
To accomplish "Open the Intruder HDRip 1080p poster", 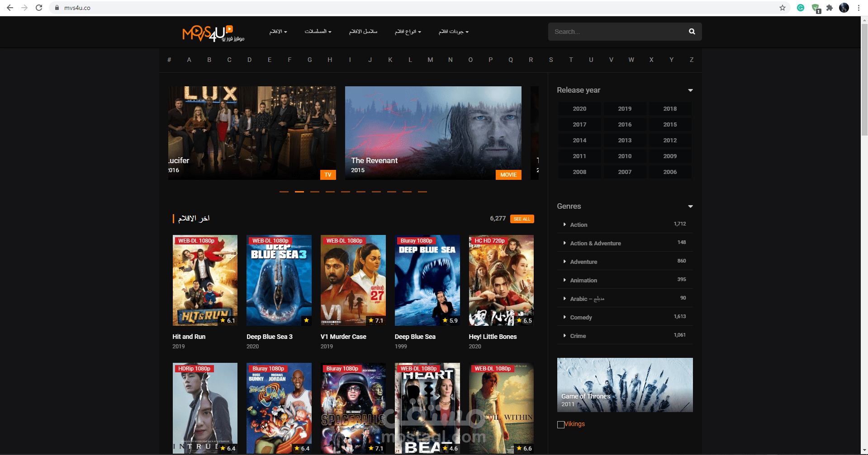I will pos(205,408).
